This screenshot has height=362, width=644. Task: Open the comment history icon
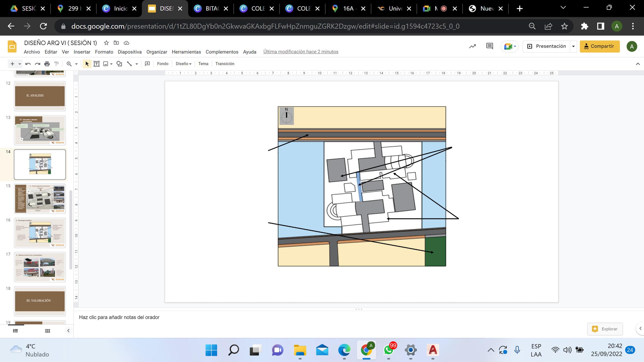click(489, 46)
